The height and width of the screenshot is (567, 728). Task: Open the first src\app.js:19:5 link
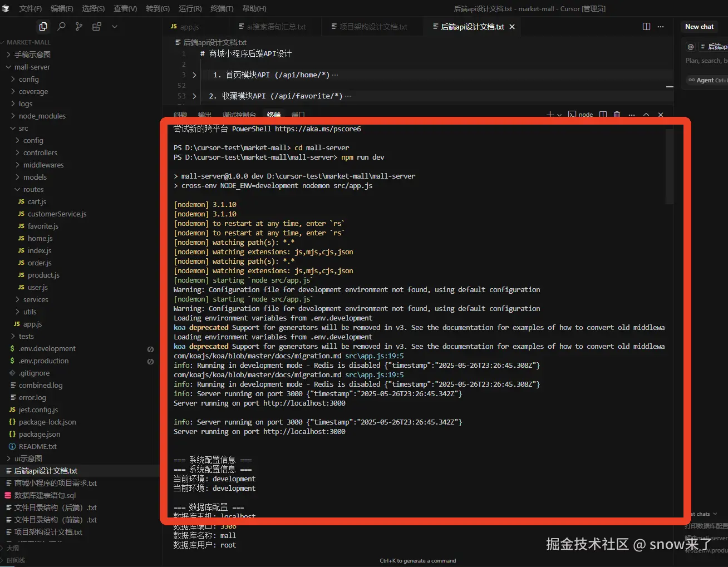point(375,356)
